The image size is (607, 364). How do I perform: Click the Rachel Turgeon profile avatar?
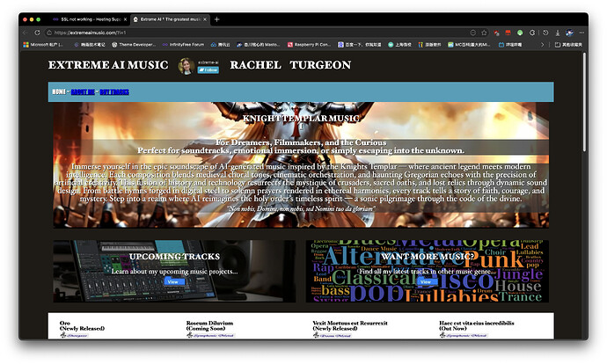click(x=186, y=66)
